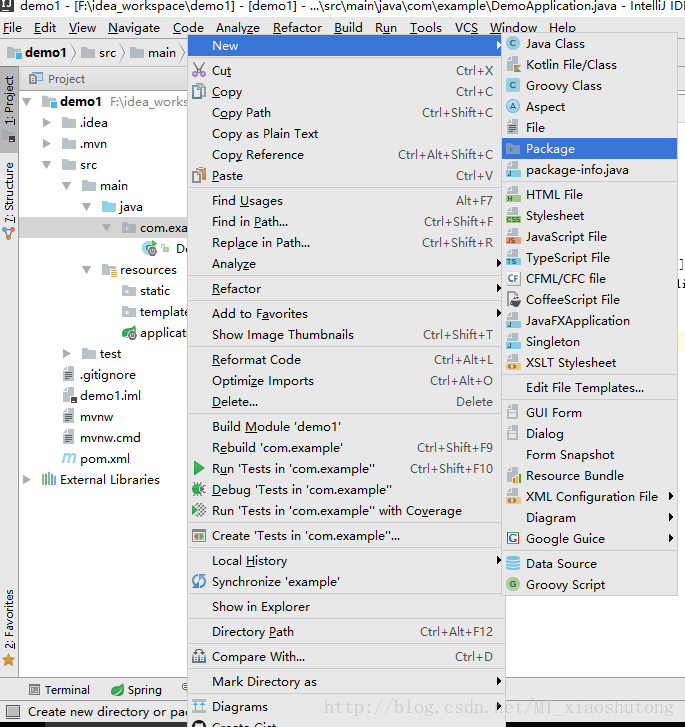
Task: Click main breadcrumb in navigation bar
Action: 154,52
